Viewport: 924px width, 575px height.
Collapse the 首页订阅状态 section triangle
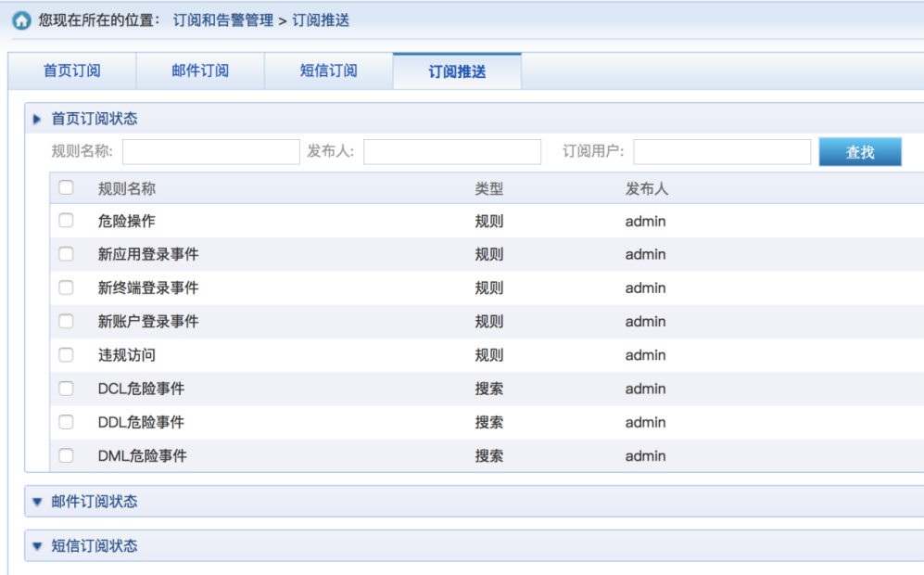(37, 119)
